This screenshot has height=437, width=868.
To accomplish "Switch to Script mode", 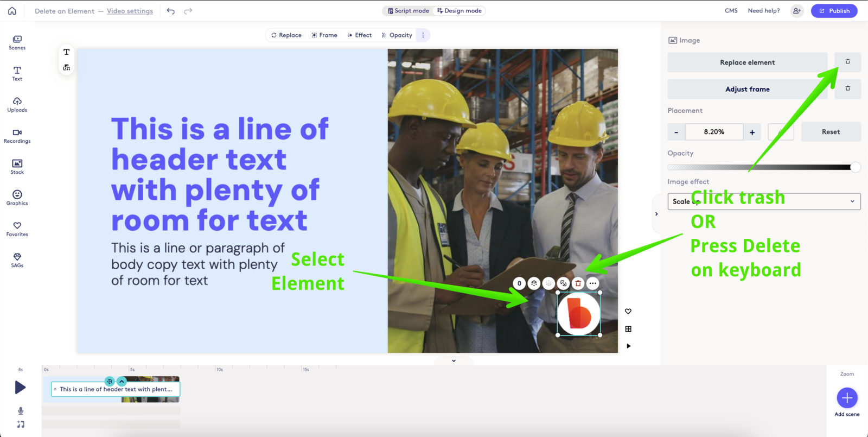I will pyautogui.click(x=408, y=11).
